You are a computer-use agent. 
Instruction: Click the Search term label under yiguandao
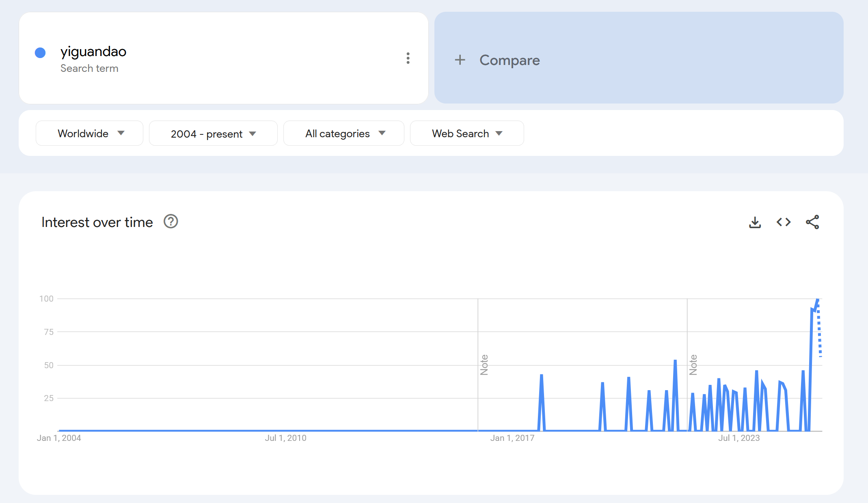pos(89,68)
